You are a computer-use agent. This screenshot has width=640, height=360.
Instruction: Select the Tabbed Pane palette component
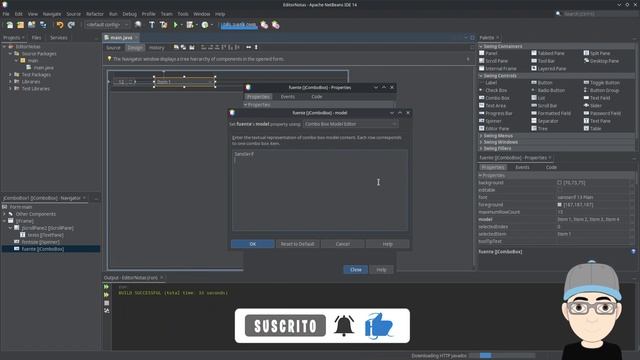pyautogui.click(x=548, y=53)
